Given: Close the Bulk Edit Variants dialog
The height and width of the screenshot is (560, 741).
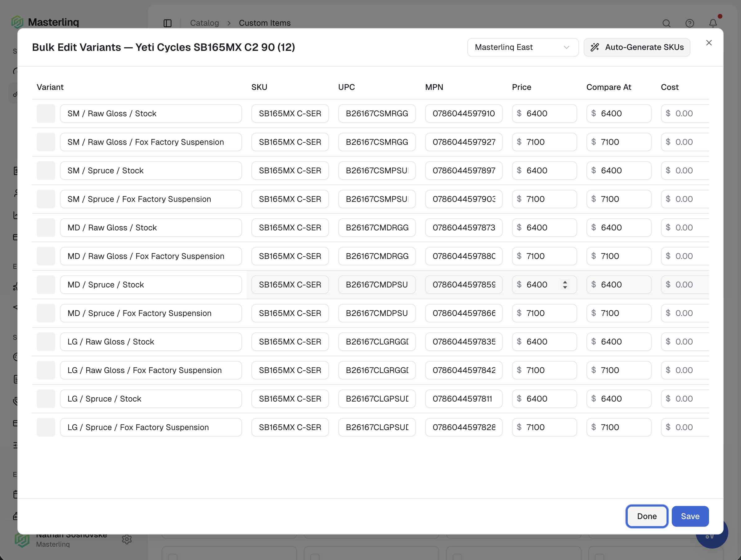Looking at the screenshot, I should pyautogui.click(x=709, y=43).
